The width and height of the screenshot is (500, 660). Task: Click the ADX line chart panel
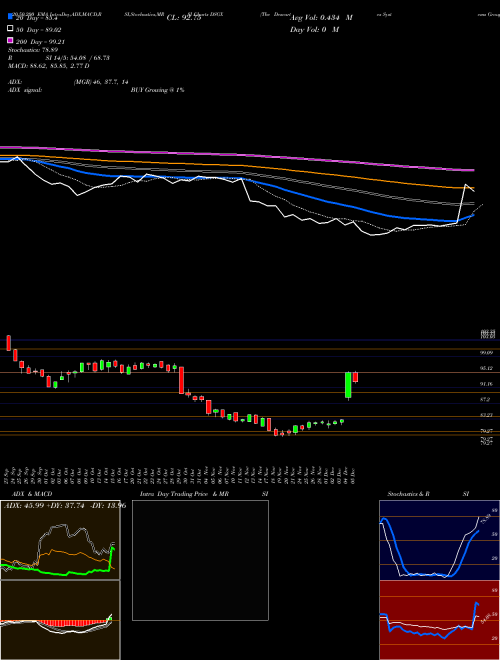pyautogui.click(x=60, y=540)
